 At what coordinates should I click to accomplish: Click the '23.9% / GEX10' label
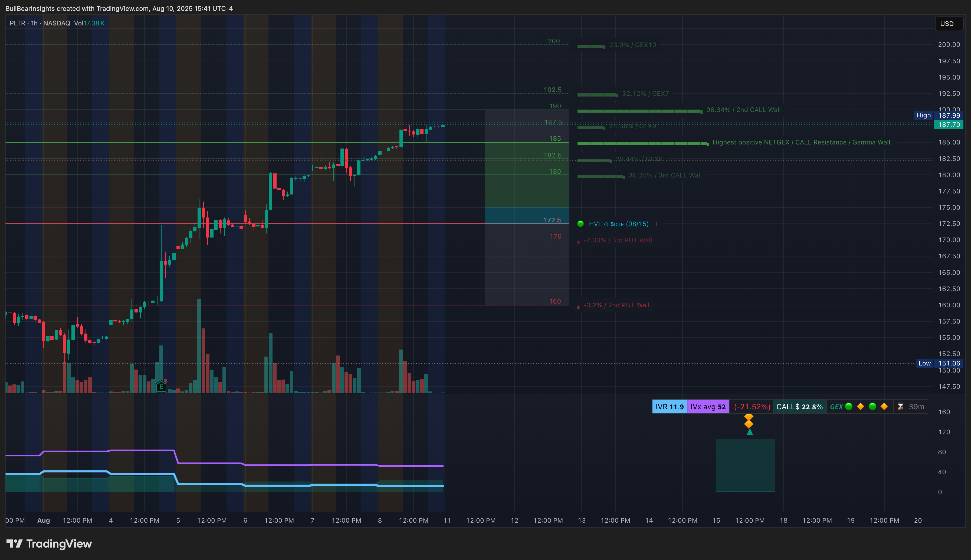pyautogui.click(x=633, y=45)
